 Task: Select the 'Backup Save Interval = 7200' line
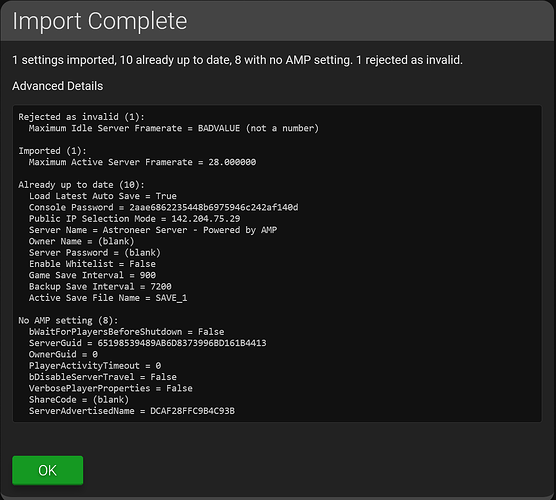tap(100, 287)
